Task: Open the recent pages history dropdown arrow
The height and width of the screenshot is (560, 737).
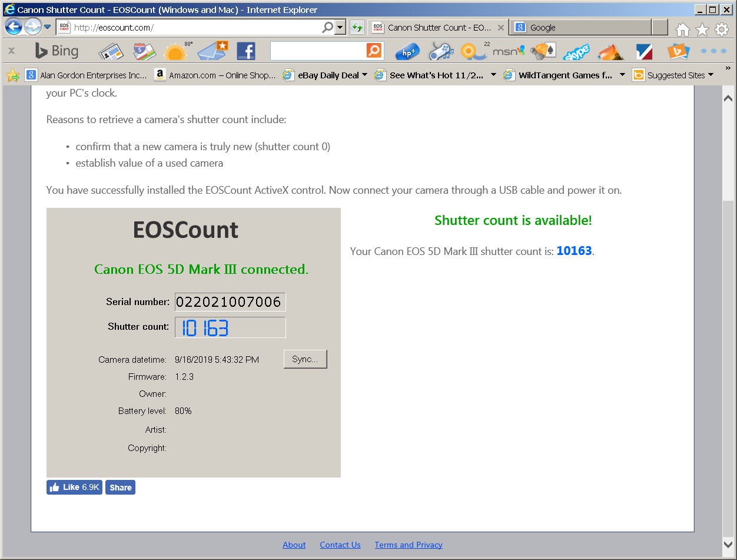Action: coord(48,27)
